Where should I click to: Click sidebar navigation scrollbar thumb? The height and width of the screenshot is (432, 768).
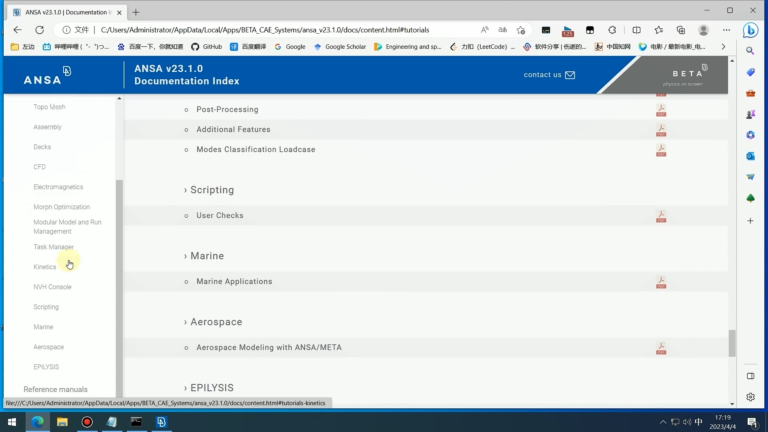pyautogui.click(x=119, y=288)
